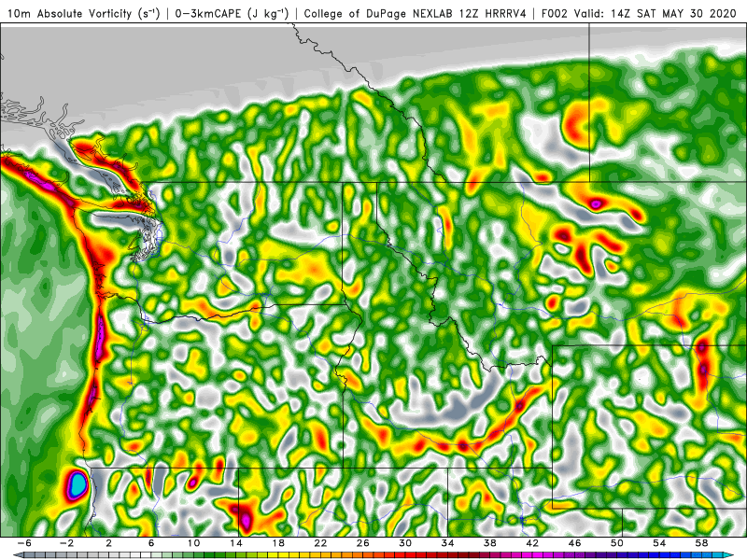
Task: Click the cyan vorticity maximum off the coast
Action: coord(78,484)
